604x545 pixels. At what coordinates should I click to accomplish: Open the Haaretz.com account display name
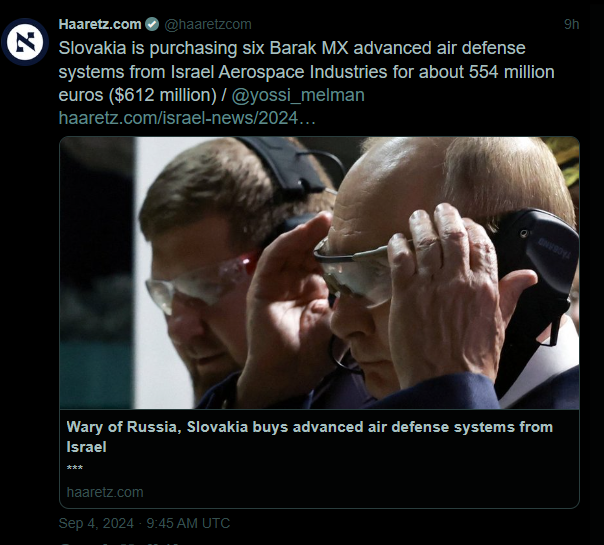[x=100, y=24]
